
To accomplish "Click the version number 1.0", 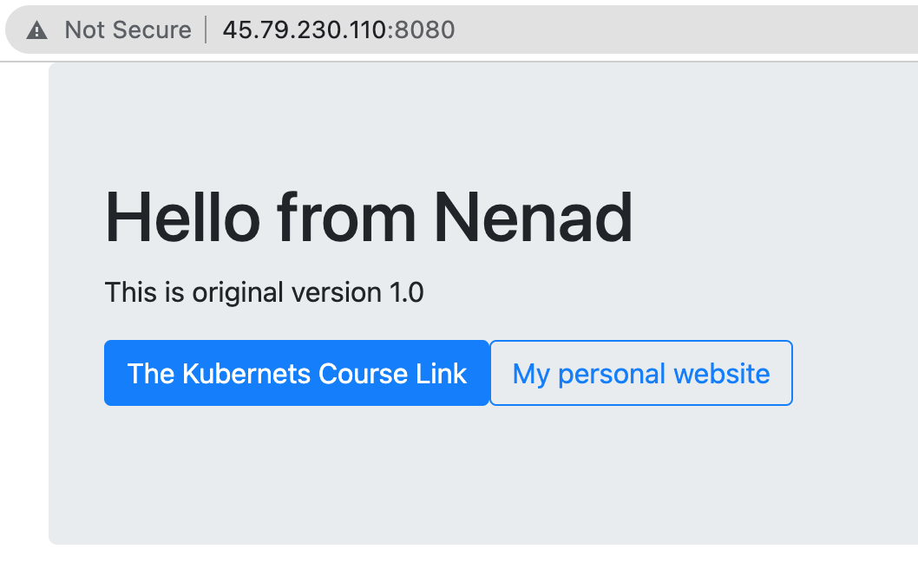I will pyautogui.click(x=406, y=292).
